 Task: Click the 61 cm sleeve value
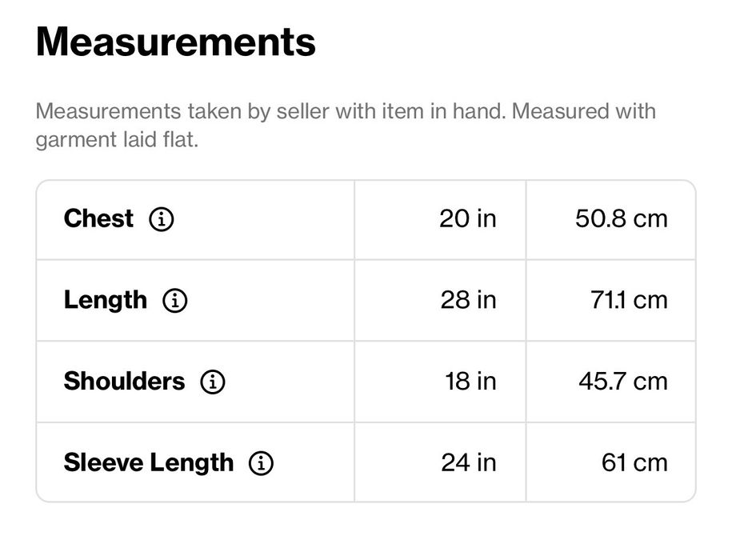pos(634,463)
